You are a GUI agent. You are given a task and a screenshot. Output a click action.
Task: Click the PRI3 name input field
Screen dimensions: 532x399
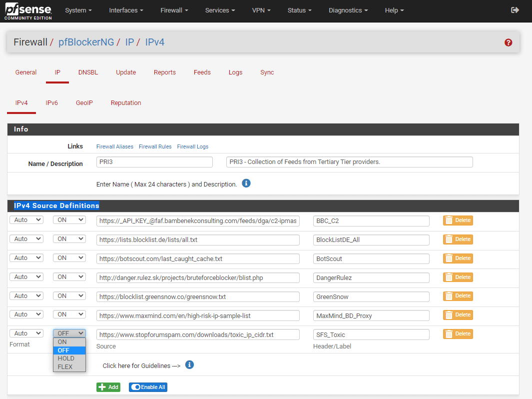point(154,162)
